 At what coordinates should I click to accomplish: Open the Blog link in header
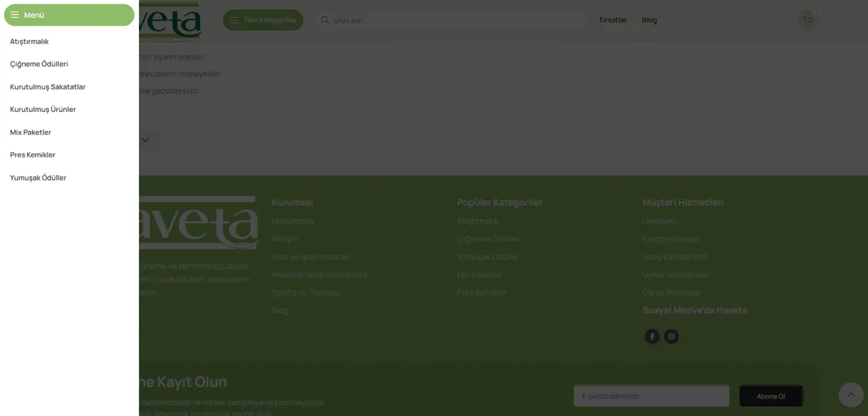point(650,20)
